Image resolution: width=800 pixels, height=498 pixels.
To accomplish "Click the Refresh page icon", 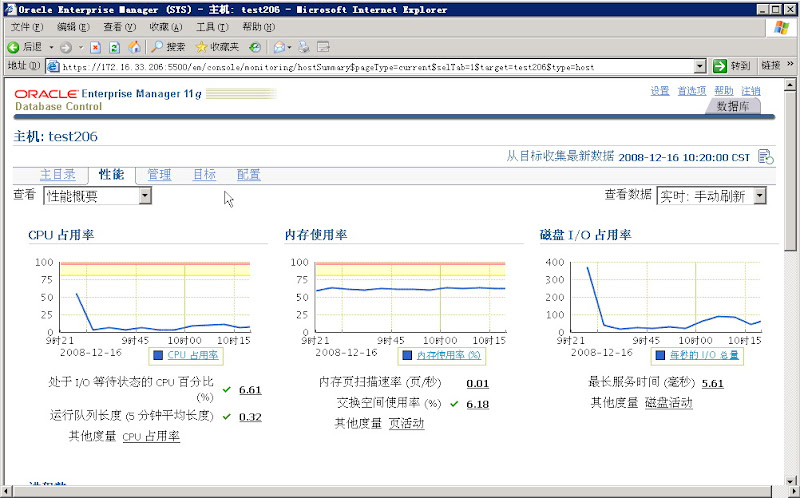I will (115, 47).
